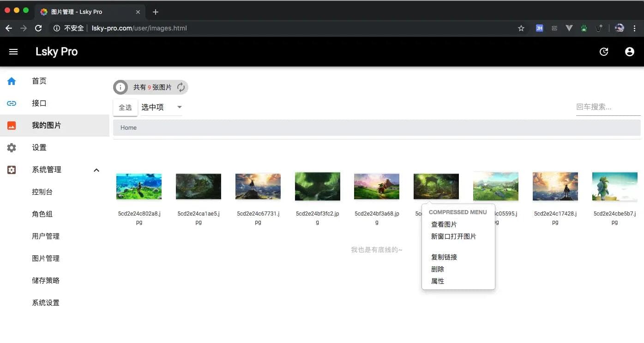The height and width of the screenshot is (343, 644).
Task: Click the 我的图片 sidebar label
Action: click(47, 126)
